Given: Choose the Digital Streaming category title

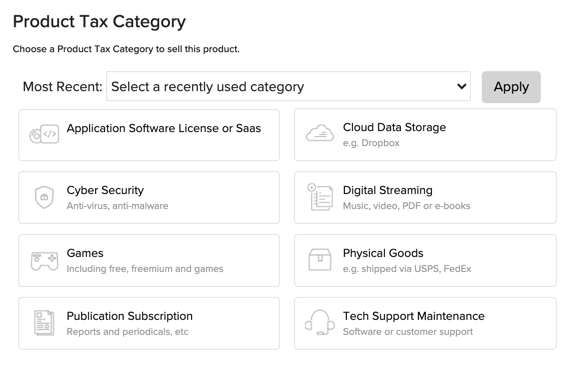Looking at the screenshot, I should (x=387, y=190).
